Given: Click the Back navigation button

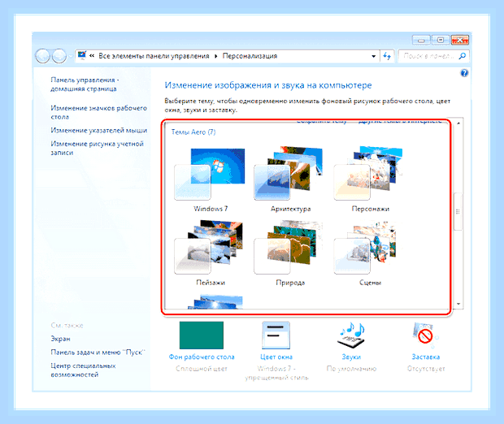Looking at the screenshot, I should click(x=42, y=56).
